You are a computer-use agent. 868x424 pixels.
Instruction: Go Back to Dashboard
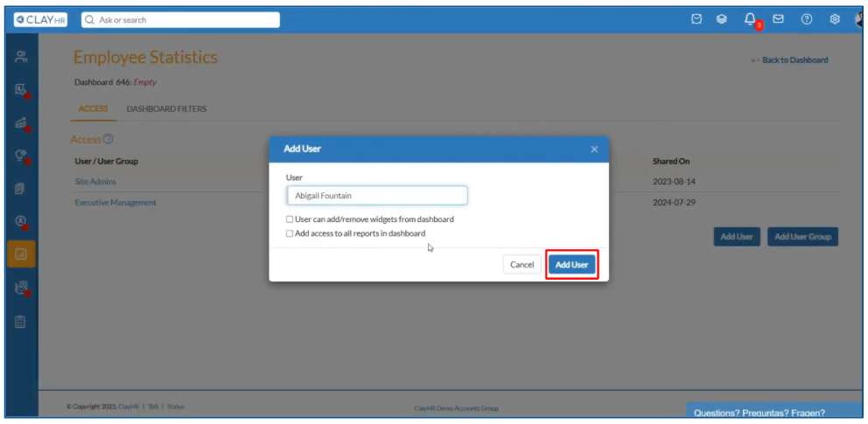pos(790,60)
